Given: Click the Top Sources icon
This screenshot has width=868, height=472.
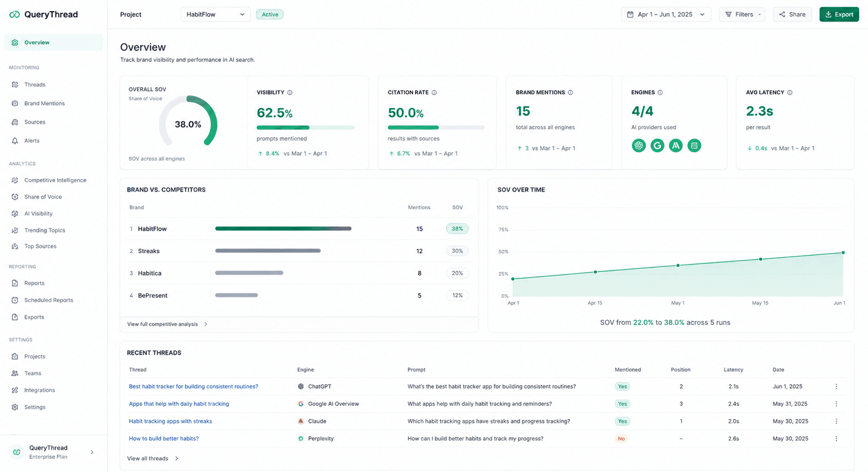Looking at the screenshot, I should click(15, 246).
